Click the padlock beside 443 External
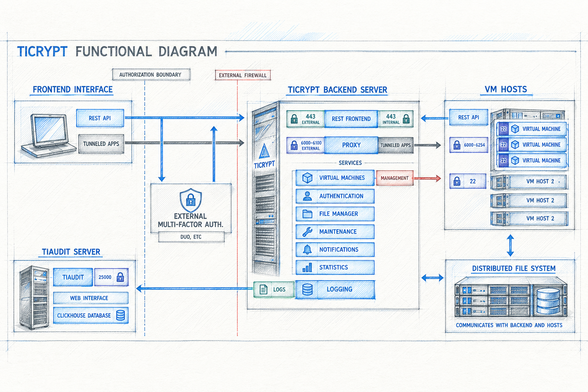This screenshot has height=392, width=588. [x=294, y=119]
